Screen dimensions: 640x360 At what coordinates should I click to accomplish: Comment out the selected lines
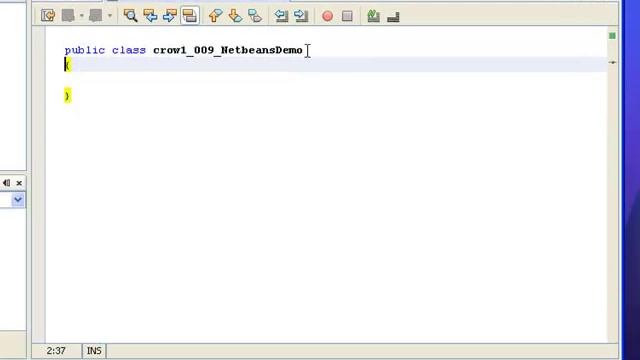(x=373, y=16)
